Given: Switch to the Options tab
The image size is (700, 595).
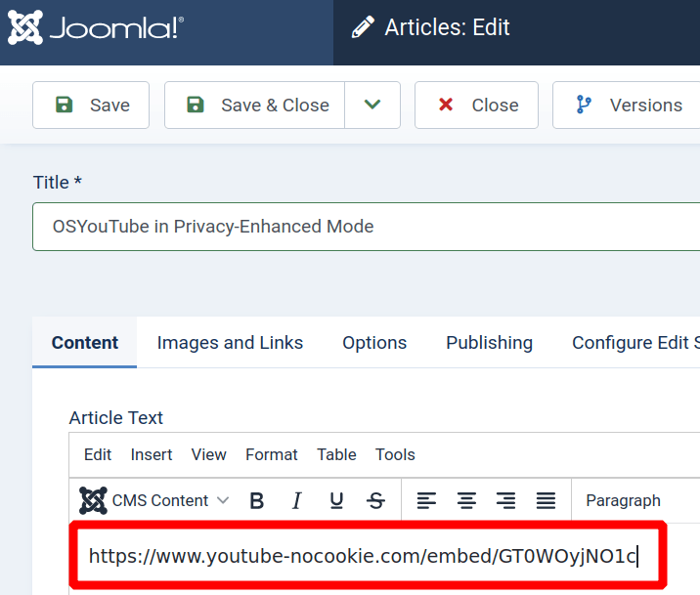Looking at the screenshot, I should click(x=374, y=343).
